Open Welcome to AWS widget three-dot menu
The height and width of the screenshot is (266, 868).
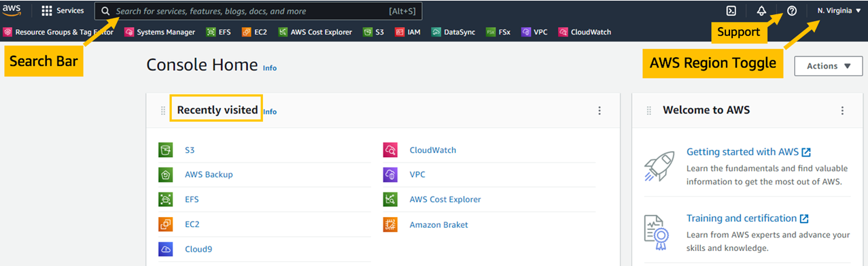[x=842, y=110]
